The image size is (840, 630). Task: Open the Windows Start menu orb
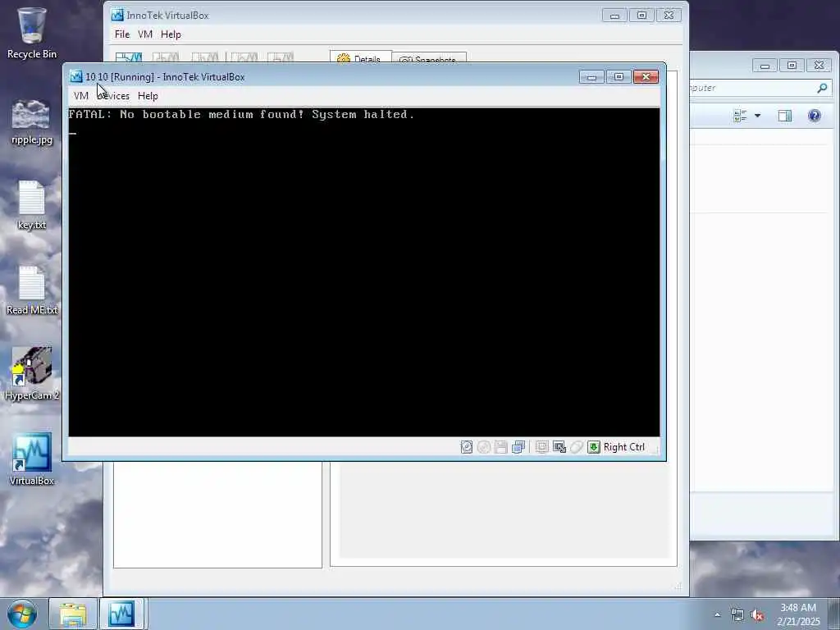tap(22, 614)
